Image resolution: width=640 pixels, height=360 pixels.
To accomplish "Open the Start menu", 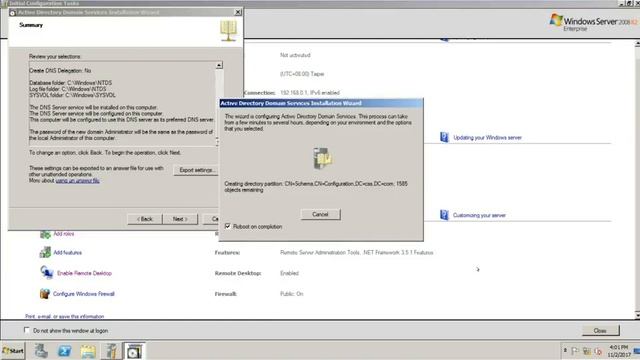I will click(x=13, y=351).
